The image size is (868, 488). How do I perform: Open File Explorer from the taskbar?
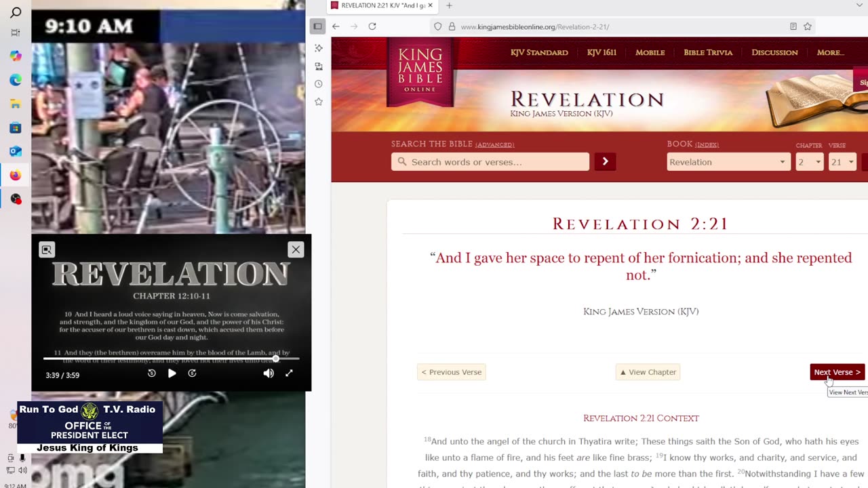tap(16, 104)
